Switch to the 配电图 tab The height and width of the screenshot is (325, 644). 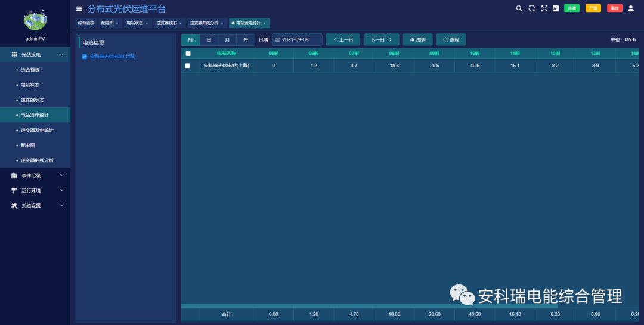(x=107, y=23)
